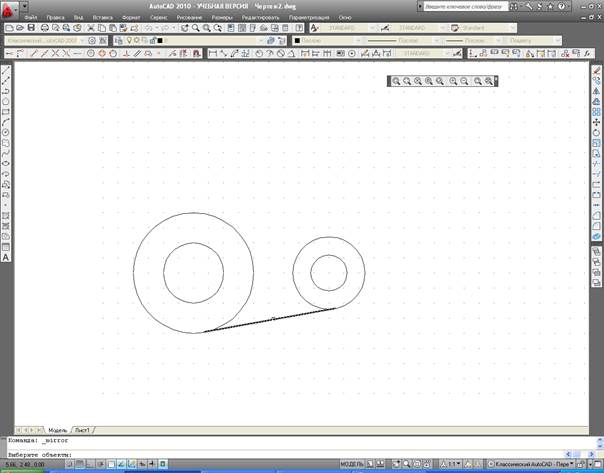Screen dimensions: 604x473
Task: Toggle Lineweight display in status bar
Action: click(x=152, y=464)
